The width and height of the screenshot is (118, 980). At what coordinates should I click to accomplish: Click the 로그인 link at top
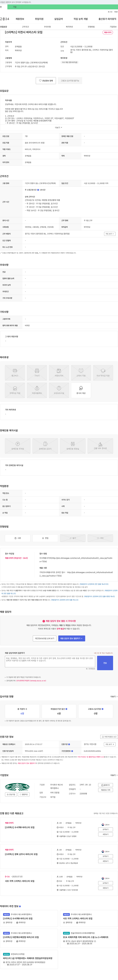tap(110, 12)
